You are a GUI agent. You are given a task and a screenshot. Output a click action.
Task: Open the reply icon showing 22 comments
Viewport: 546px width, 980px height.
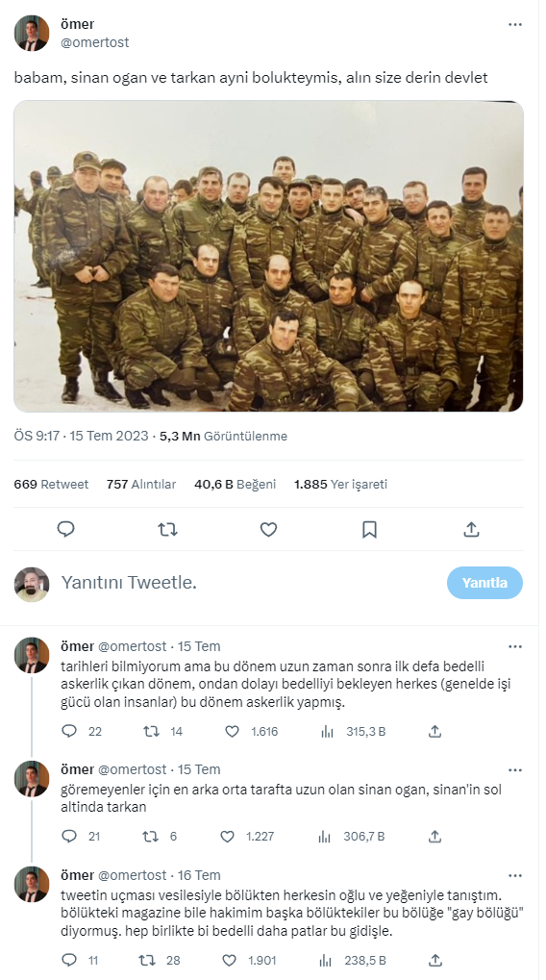point(68,731)
